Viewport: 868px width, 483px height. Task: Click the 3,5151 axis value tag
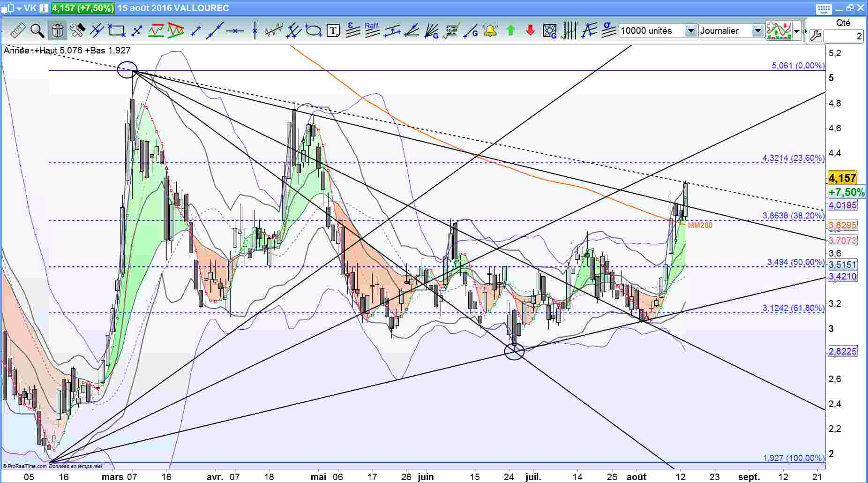[x=842, y=264]
